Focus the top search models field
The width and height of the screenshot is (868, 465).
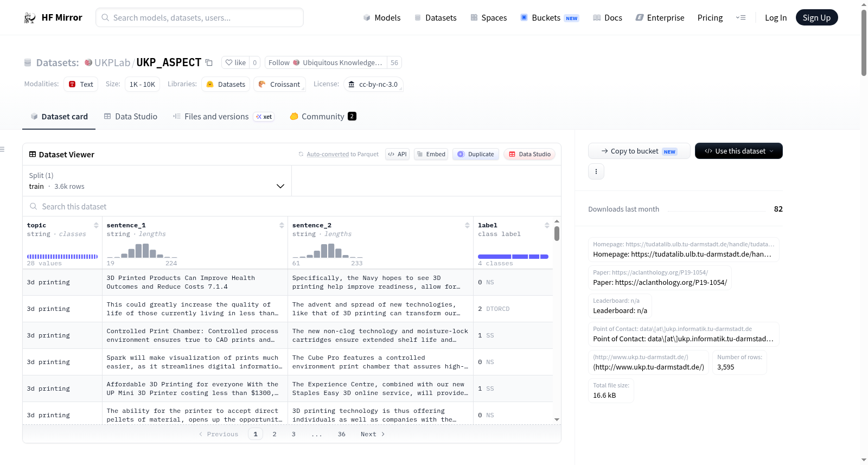pyautogui.click(x=200, y=18)
